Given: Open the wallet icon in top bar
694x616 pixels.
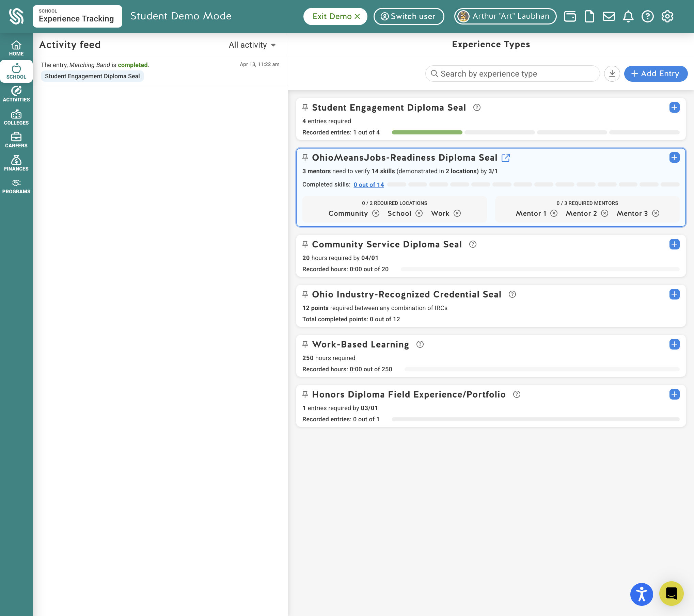Looking at the screenshot, I should (570, 16).
